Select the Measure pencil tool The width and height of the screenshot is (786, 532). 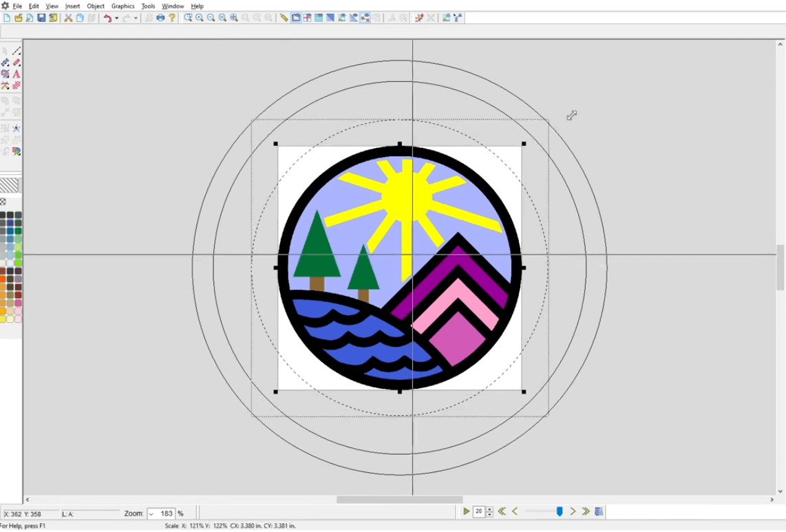[x=15, y=51]
